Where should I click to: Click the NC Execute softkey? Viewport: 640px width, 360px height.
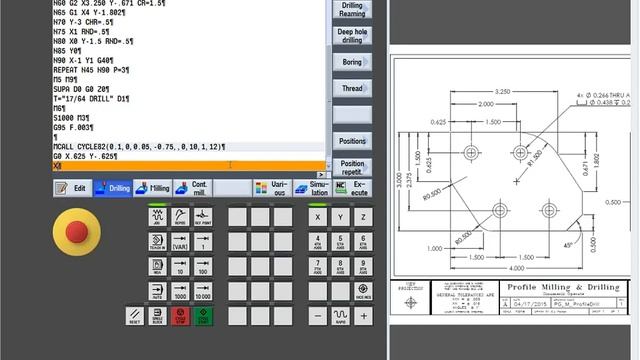click(353, 188)
